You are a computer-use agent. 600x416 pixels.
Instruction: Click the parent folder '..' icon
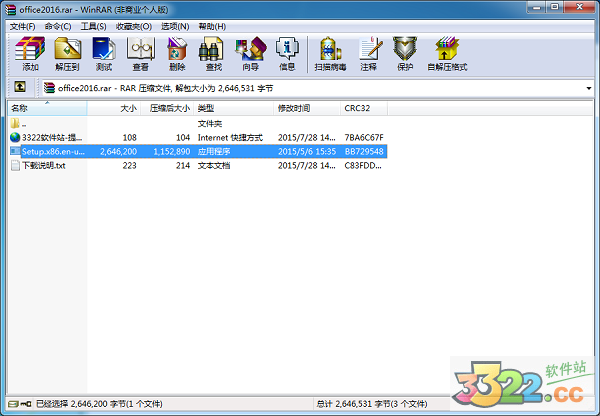(15, 123)
